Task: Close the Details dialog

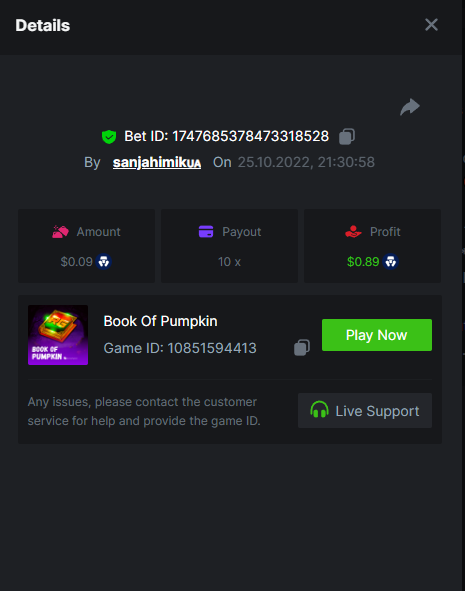Action: tap(431, 25)
